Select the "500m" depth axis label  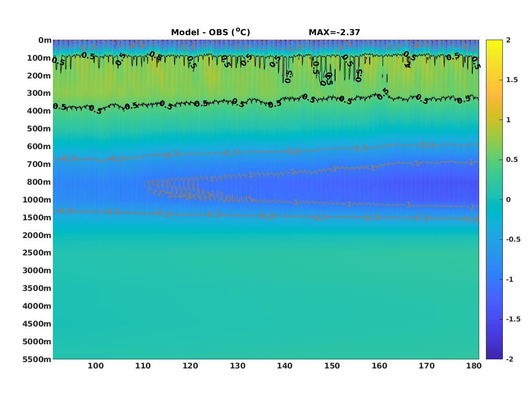39,129
